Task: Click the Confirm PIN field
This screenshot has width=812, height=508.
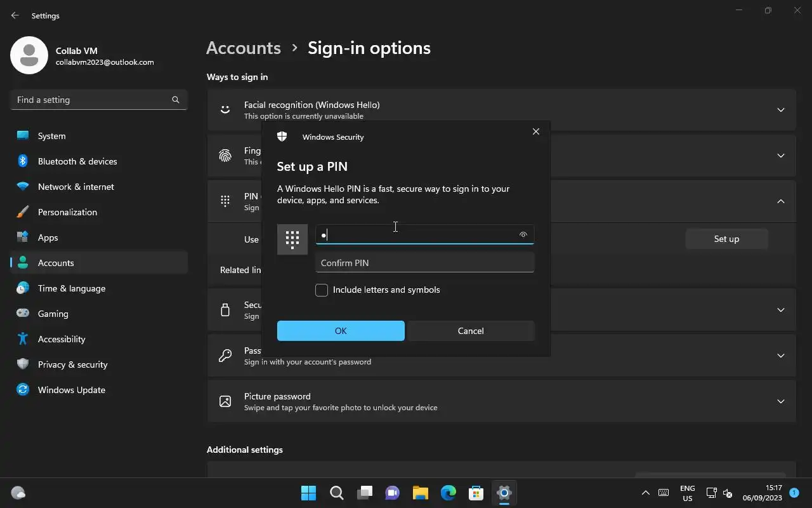Action: (424, 263)
